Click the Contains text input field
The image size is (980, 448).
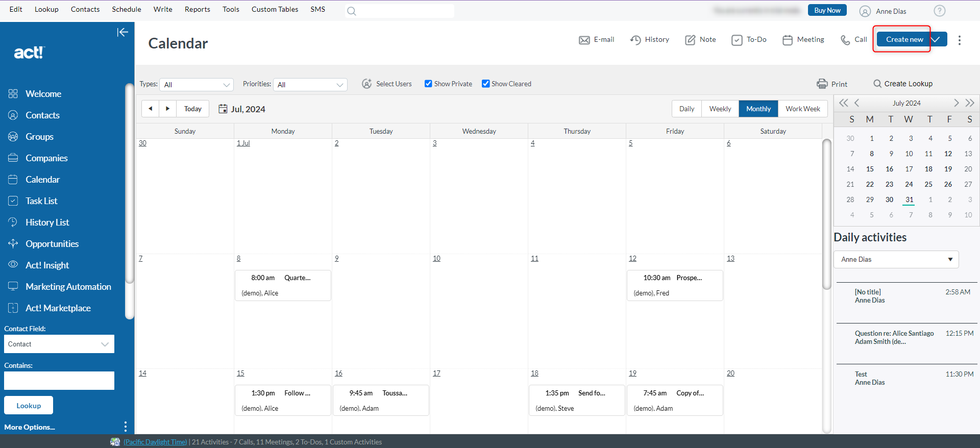(59, 381)
